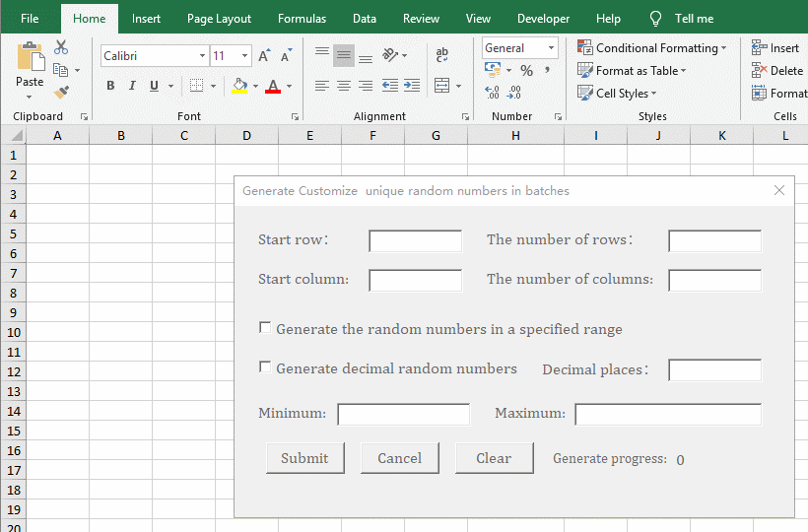Viewport: 808px width, 532px height.
Task: Toggle italic formatting
Action: [132, 86]
